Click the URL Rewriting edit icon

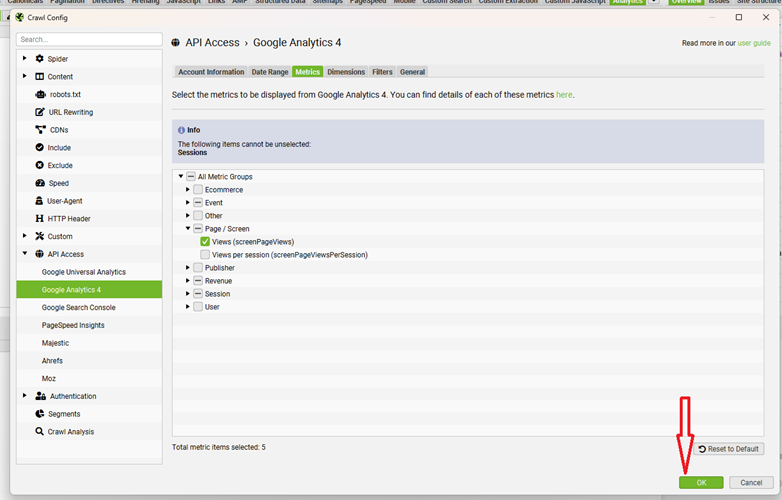[x=40, y=112]
